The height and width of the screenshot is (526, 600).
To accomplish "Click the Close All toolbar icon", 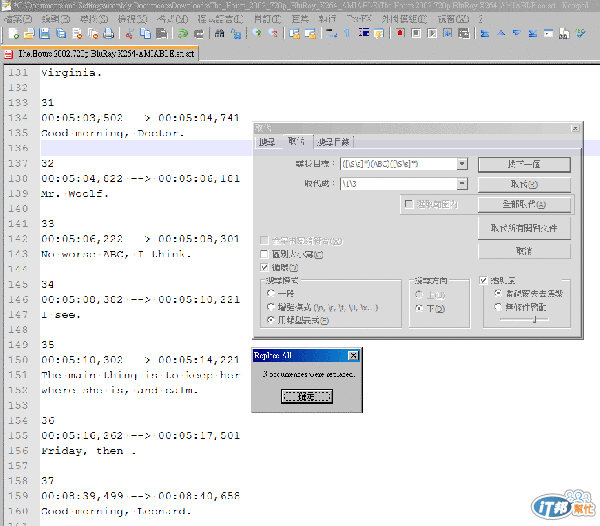I will point(93,34).
